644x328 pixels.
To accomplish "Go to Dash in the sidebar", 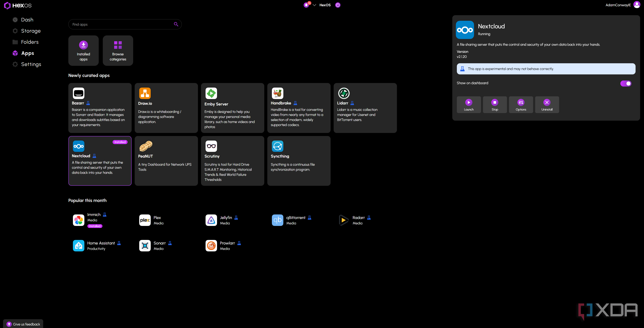I will tap(23, 20).
